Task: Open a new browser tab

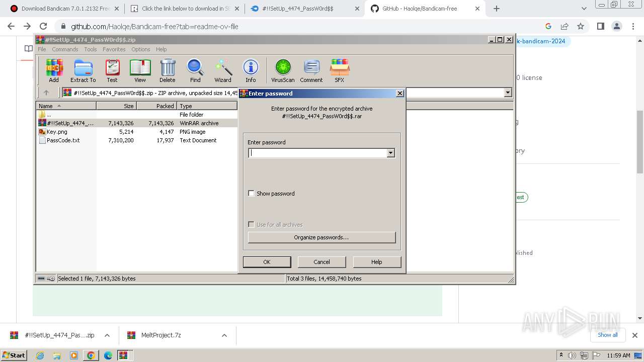Action: 497,9
